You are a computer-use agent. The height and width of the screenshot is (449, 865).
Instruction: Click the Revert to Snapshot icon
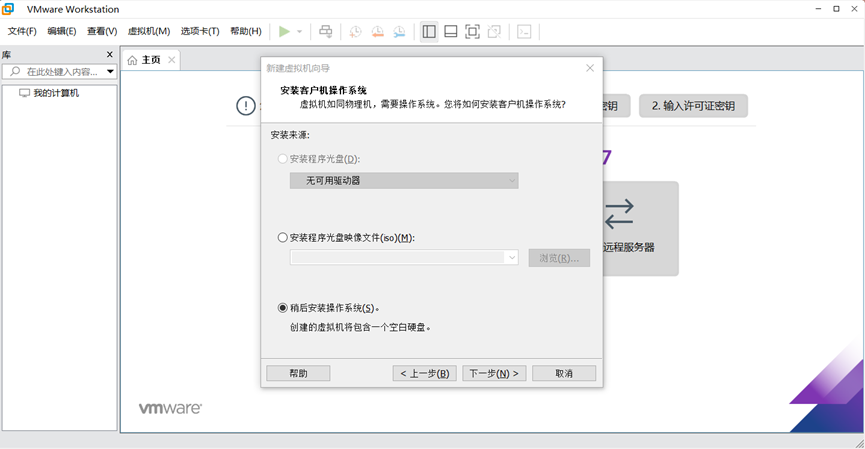(x=377, y=31)
